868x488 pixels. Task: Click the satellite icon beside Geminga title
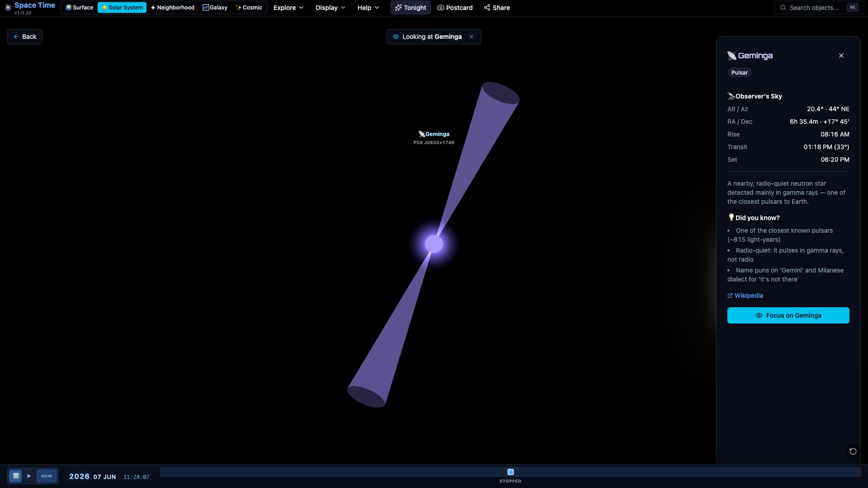click(x=731, y=56)
